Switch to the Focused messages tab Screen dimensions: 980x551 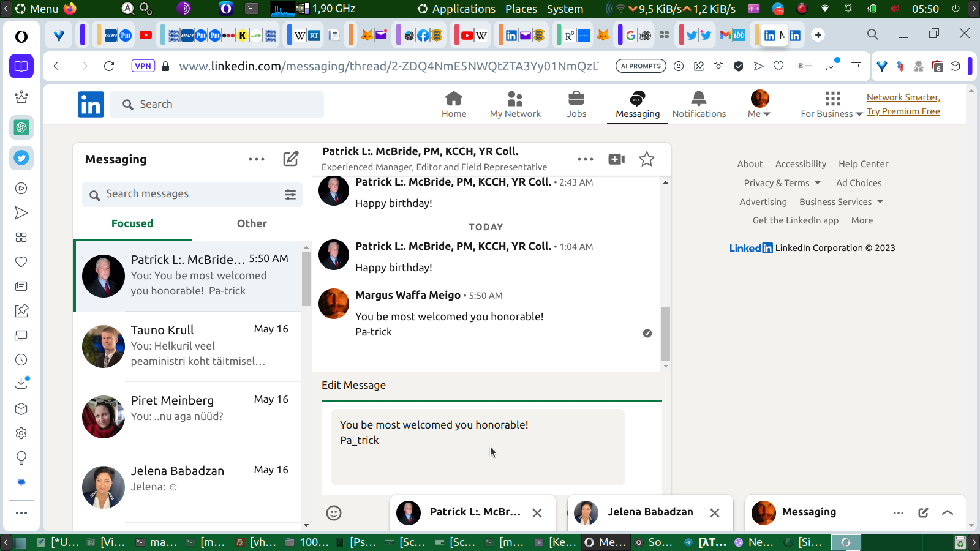[132, 224]
